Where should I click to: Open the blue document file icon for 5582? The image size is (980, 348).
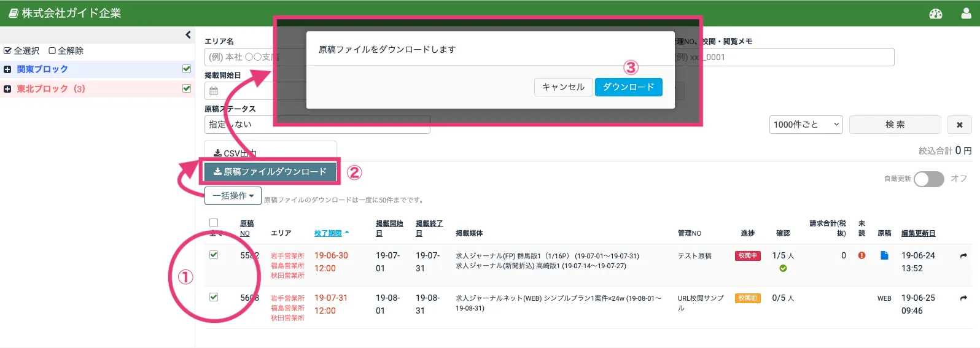coord(884,255)
